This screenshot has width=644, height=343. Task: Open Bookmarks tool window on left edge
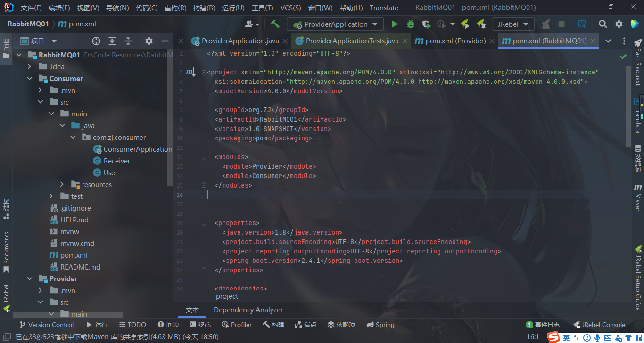click(6, 252)
